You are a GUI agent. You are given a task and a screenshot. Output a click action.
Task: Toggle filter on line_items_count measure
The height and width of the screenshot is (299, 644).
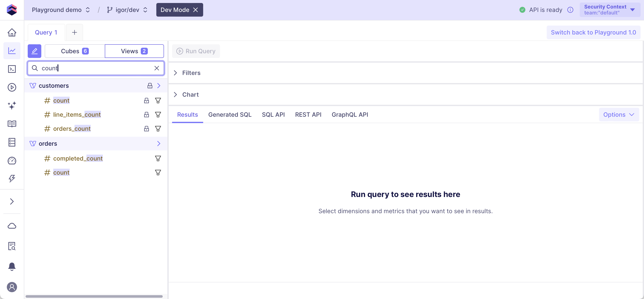[158, 115]
